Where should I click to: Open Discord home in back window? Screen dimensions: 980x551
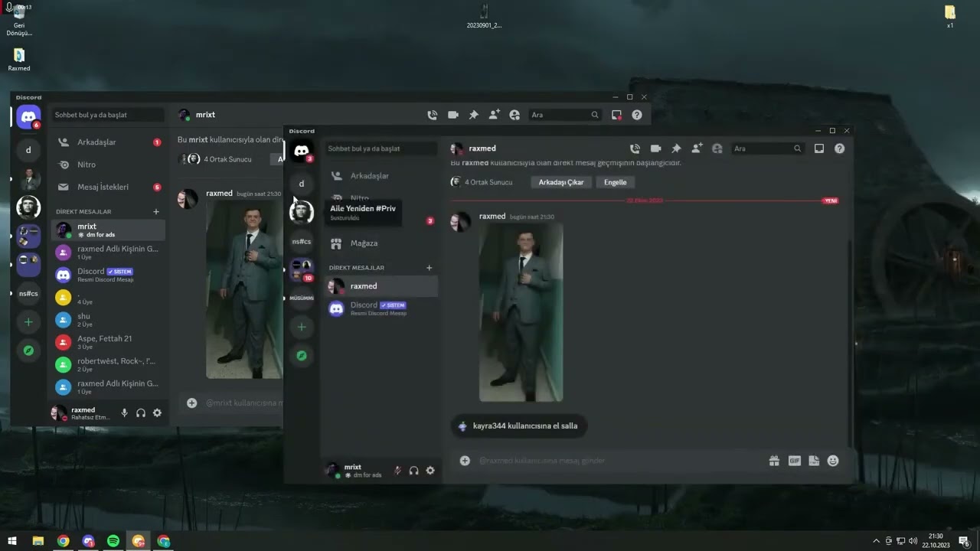tap(28, 117)
